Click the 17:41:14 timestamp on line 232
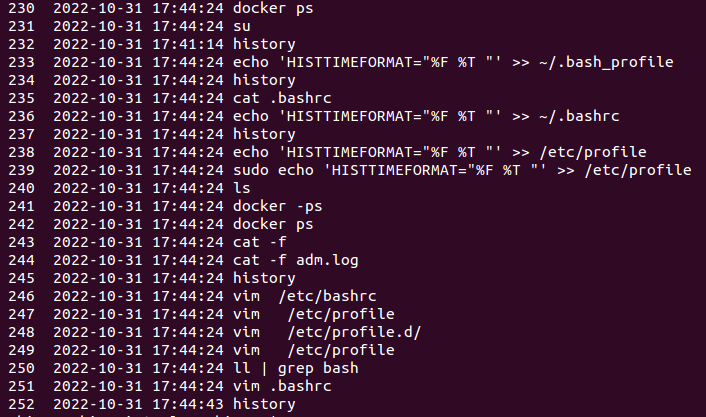 point(188,44)
